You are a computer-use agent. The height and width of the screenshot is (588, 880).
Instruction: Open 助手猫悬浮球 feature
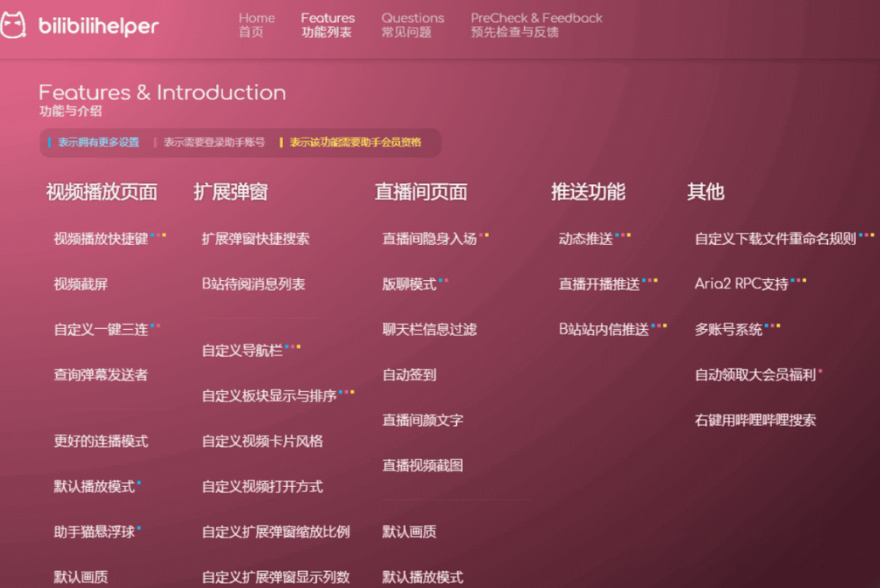pyautogui.click(x=95, y=532)
